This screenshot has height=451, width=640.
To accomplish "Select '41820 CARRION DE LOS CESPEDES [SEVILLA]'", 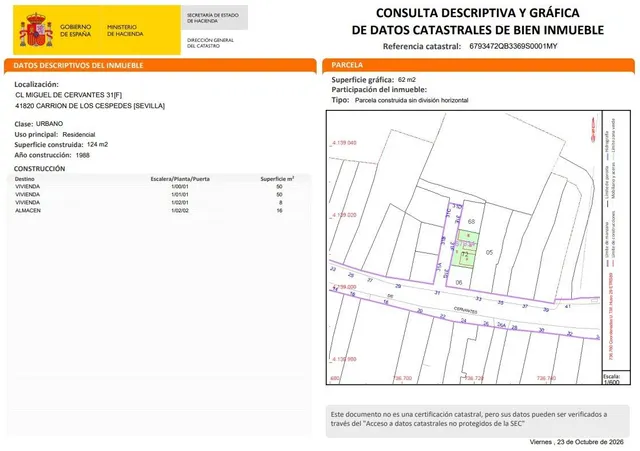I will 90,106.
